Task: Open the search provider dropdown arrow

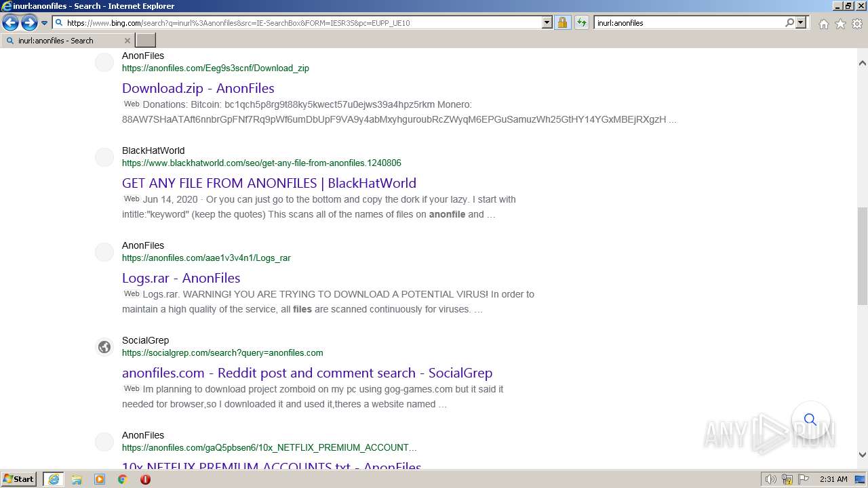Action: click(x=801, y=22)
